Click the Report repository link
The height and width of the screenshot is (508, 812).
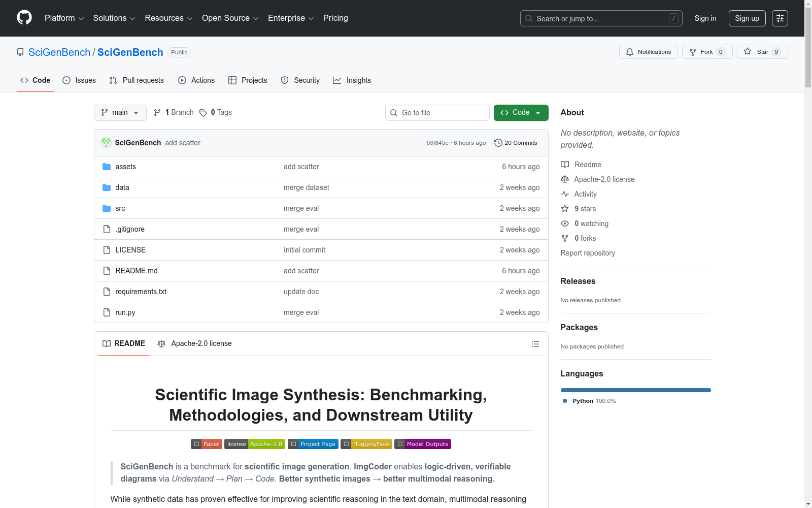(x=588, y=253)
